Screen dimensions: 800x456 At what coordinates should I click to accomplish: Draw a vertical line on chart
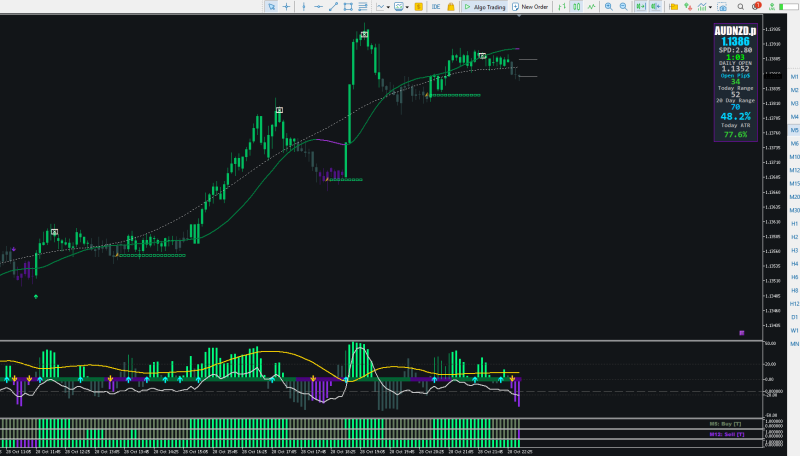click(304, 7)
